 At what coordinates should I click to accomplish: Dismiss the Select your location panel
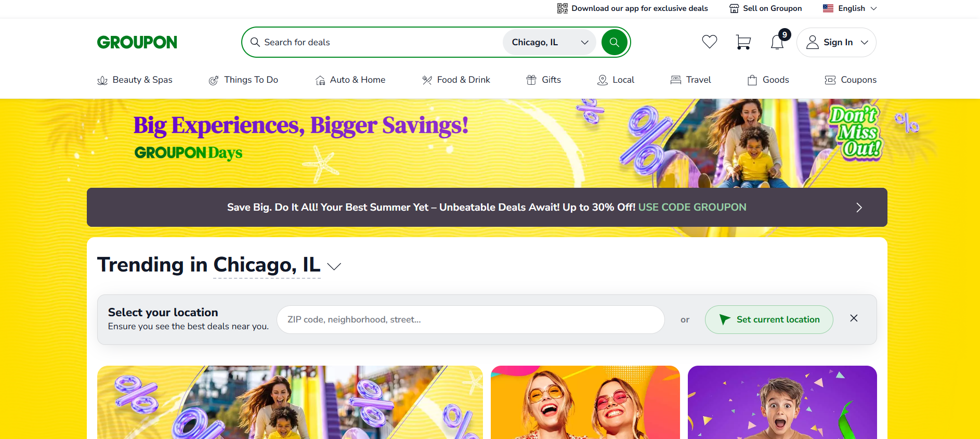[854, 318]
